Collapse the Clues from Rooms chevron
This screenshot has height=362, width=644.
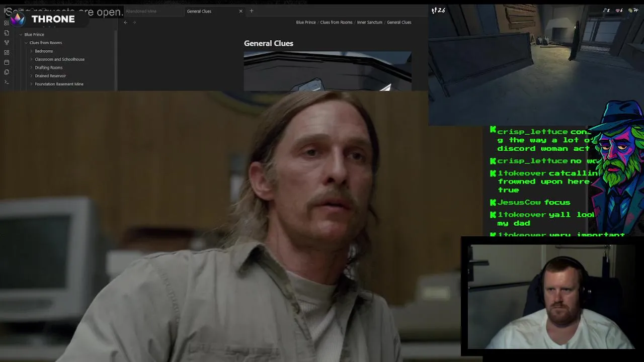[x=26, y=43]
